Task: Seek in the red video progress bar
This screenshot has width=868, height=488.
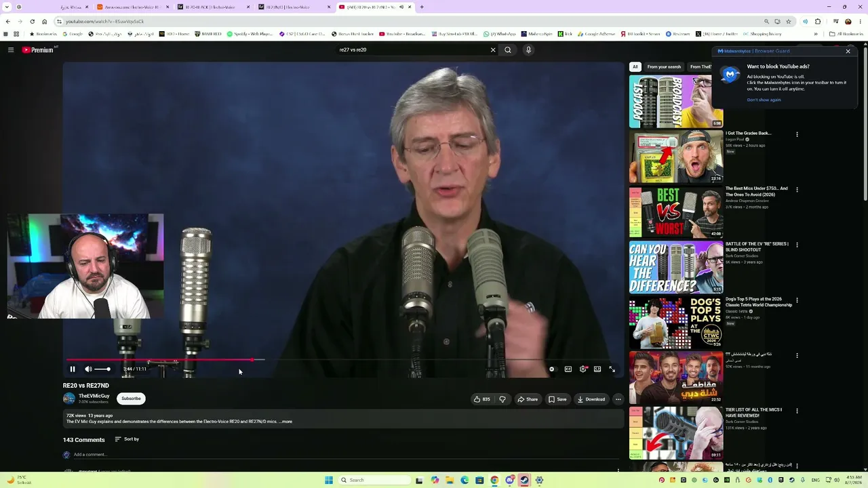Action: coord(159,360)
